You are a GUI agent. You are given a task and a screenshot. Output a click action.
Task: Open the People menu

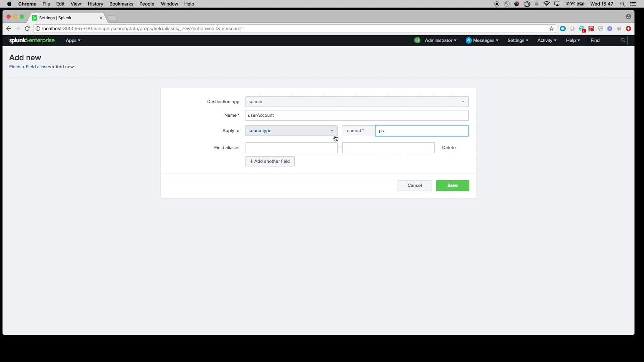[x=147, y=4]
